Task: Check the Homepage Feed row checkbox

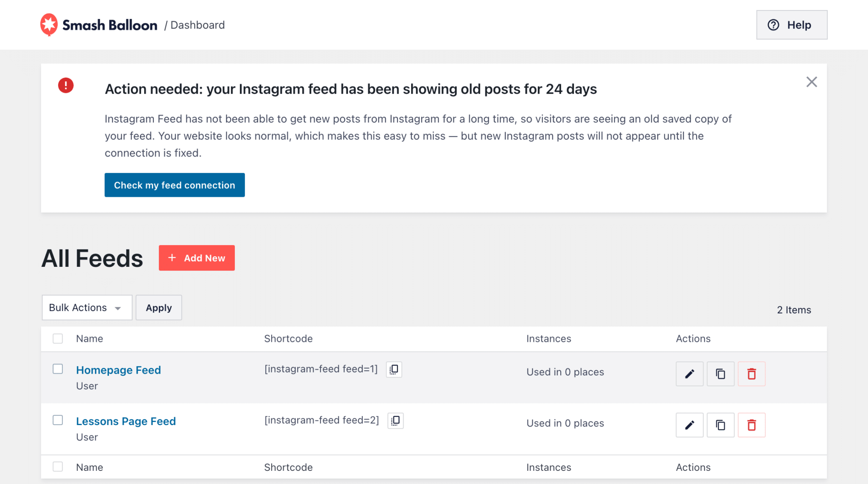Action: click(x=58, y=369)
